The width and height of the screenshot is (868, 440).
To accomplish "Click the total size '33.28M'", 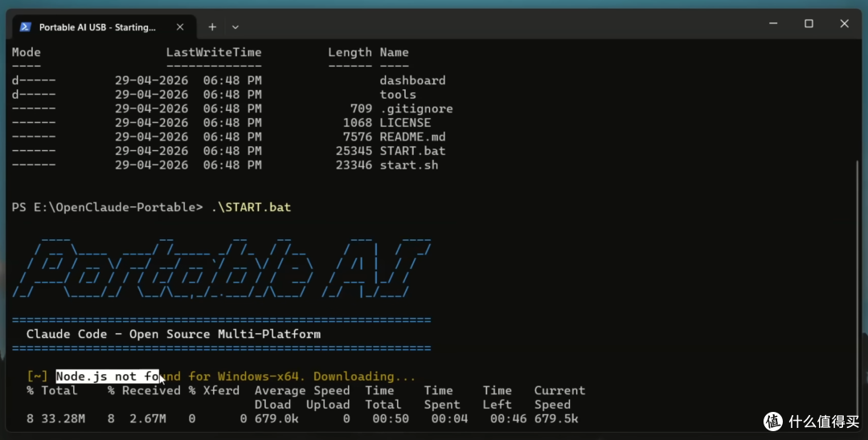I will pyautogui.click(x=63, y=419).
